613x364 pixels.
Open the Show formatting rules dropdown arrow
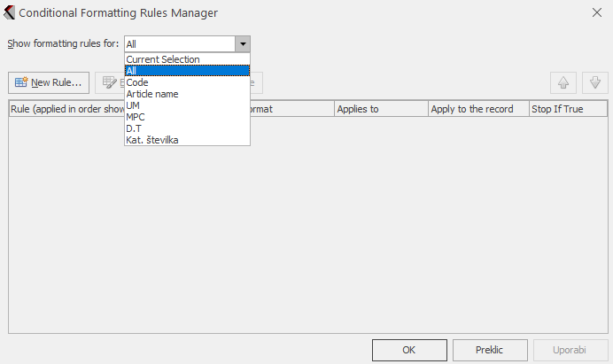click(x=243, y=43)
